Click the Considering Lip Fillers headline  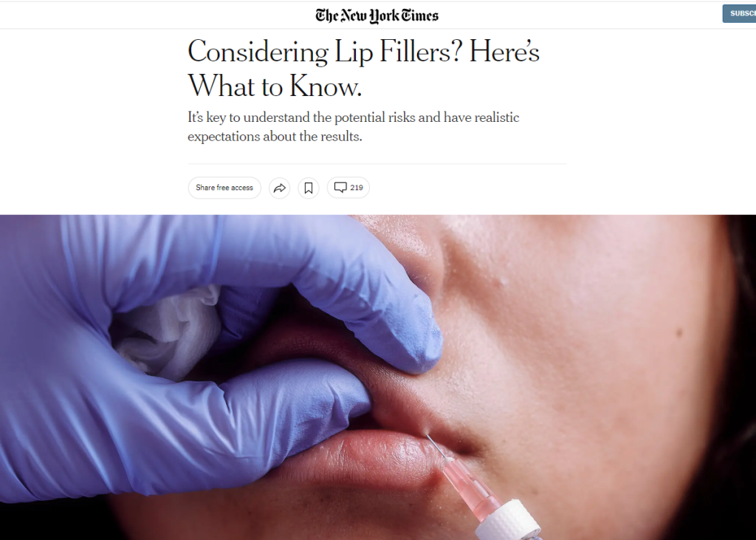coord(363,69)
